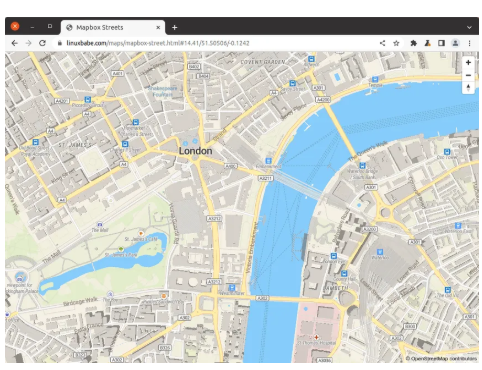Click the Westminster station icon

tap(232, 287)
